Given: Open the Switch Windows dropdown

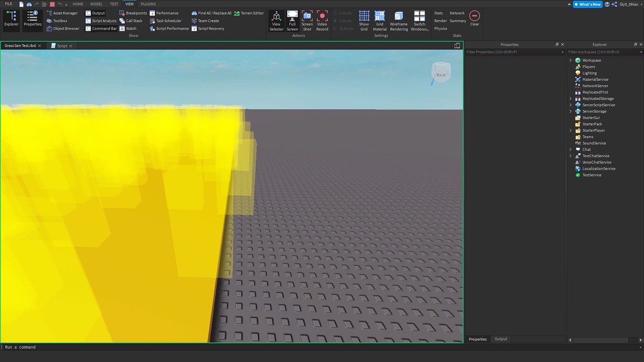Looking at the screenshot, I should click(420, 21).
